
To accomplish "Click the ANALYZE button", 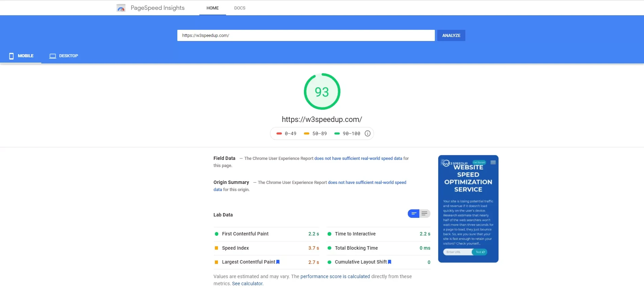I will coord(451,35).
